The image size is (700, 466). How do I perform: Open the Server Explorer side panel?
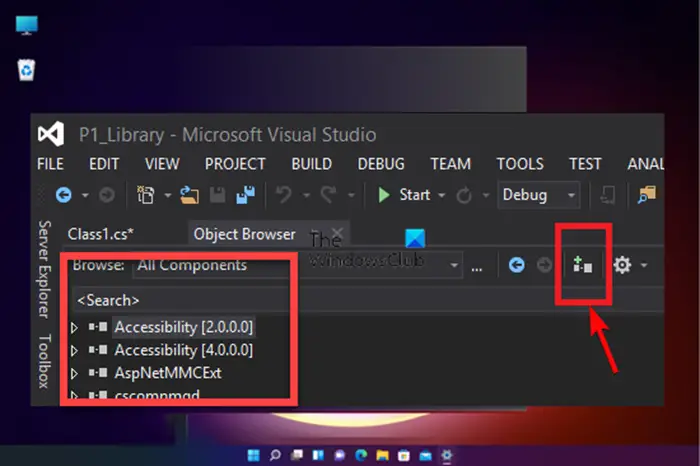tap(44, 269)
